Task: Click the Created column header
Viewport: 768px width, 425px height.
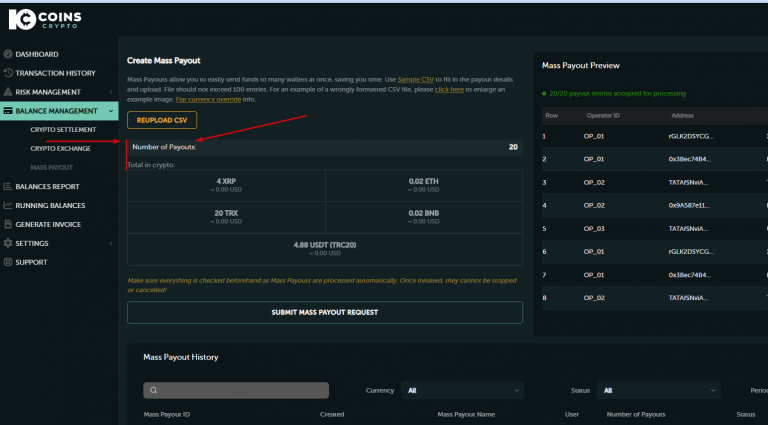Action: click(332, 414)
